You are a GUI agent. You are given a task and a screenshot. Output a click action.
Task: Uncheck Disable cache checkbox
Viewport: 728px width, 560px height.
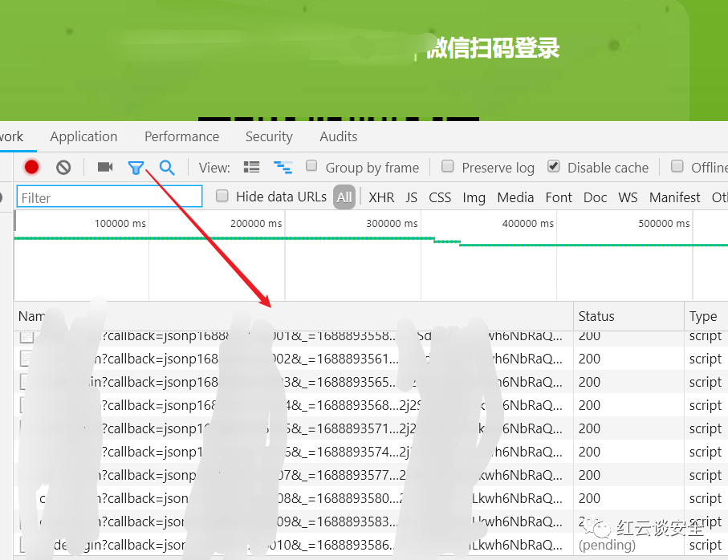click(554, 165)
